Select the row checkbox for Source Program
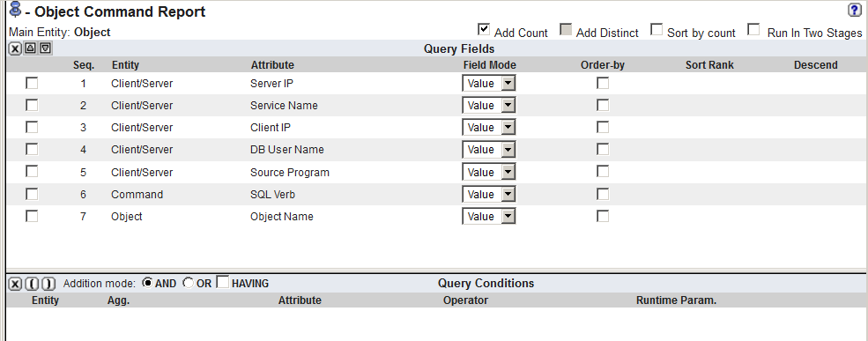Image resolution: width=868 pixels, height=341 pixels. click(x=32, y=172)
